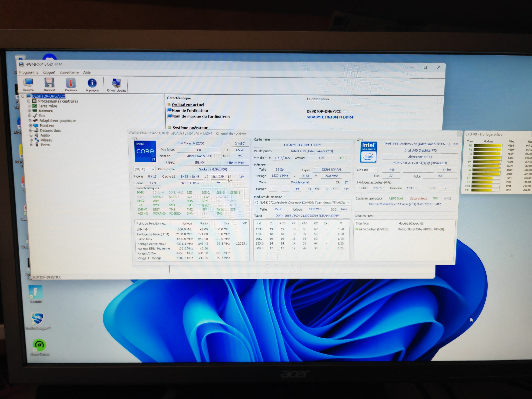Click the Intel Graphics logo
Image resolution: width=532 pixels, height=399 pixels.
(368, 152)
